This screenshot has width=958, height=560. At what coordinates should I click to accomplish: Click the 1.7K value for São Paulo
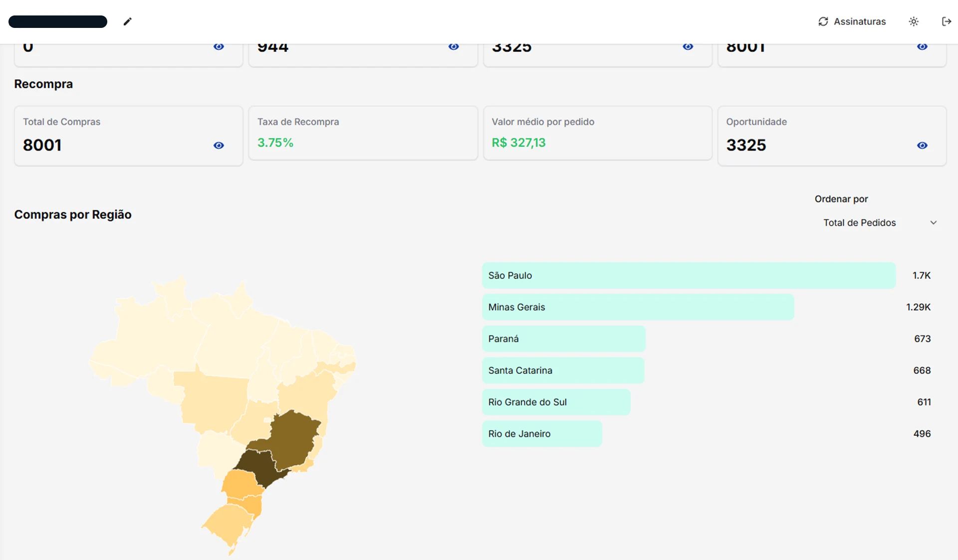(x=922, y=275)
